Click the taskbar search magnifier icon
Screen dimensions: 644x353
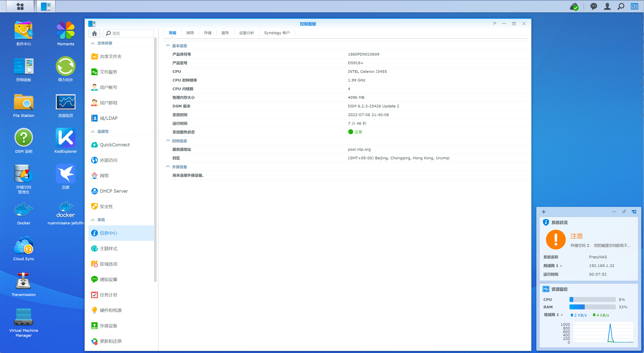point(621,6)
